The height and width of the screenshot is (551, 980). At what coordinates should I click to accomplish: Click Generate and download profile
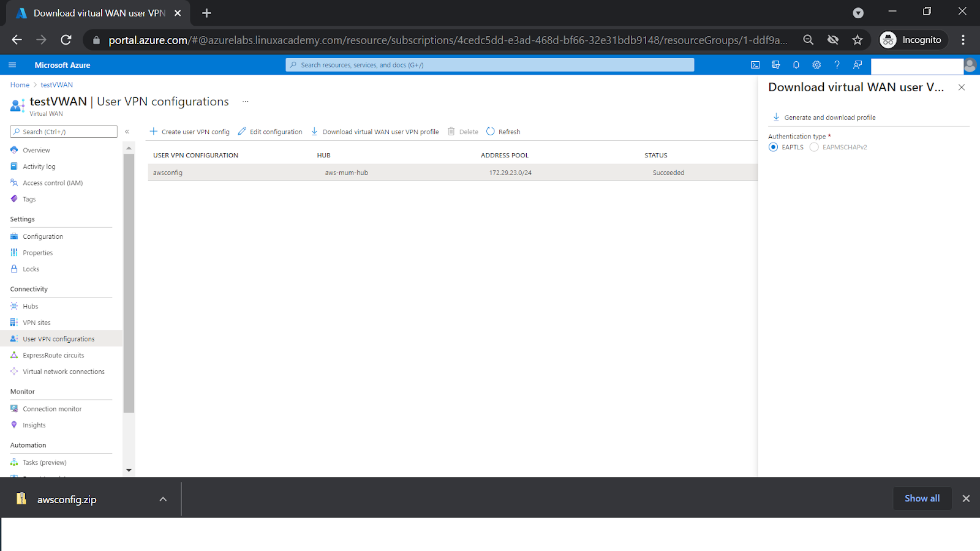(824, 118)
